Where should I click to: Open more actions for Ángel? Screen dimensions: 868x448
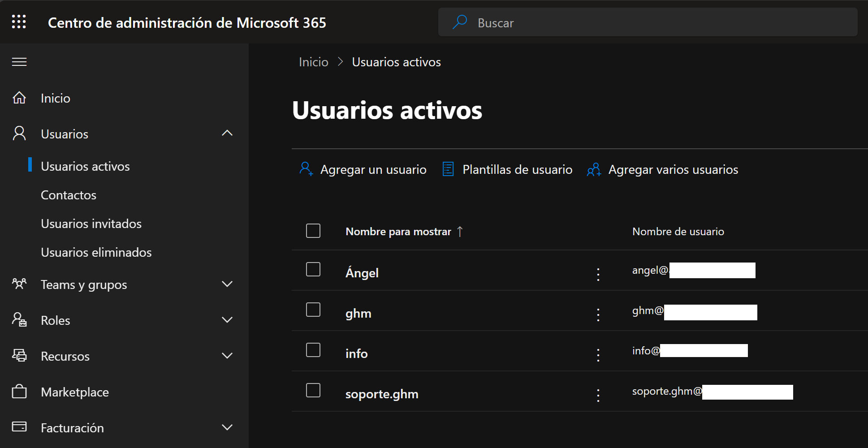pyautogui.click(x=598, y=274)
